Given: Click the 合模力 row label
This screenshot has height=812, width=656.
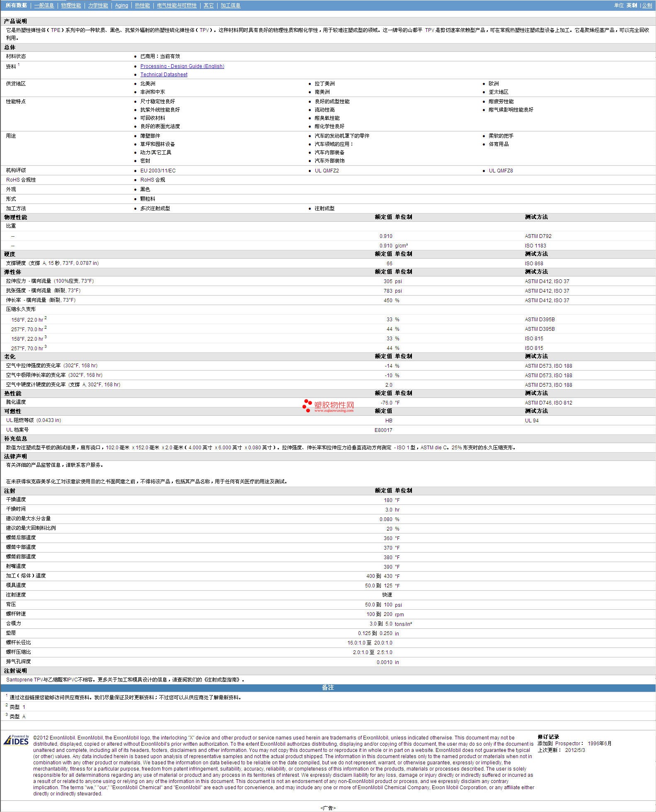Looking at the screenshot, I should pyautogui.click(x=13, y=623).
